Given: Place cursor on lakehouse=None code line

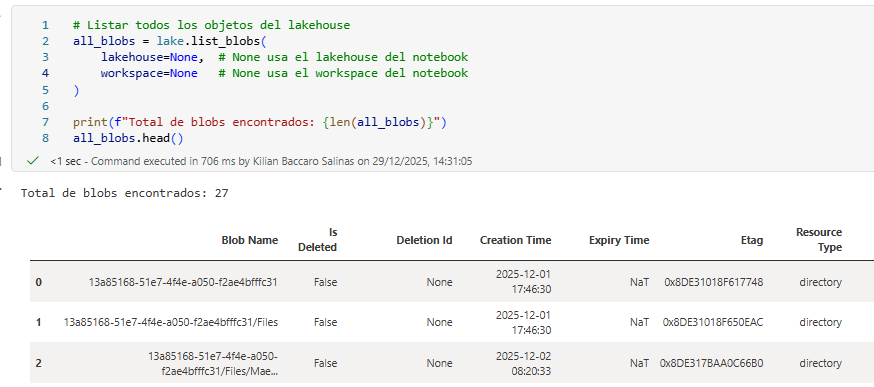Looking at the screenshot, I should point(284,57).
